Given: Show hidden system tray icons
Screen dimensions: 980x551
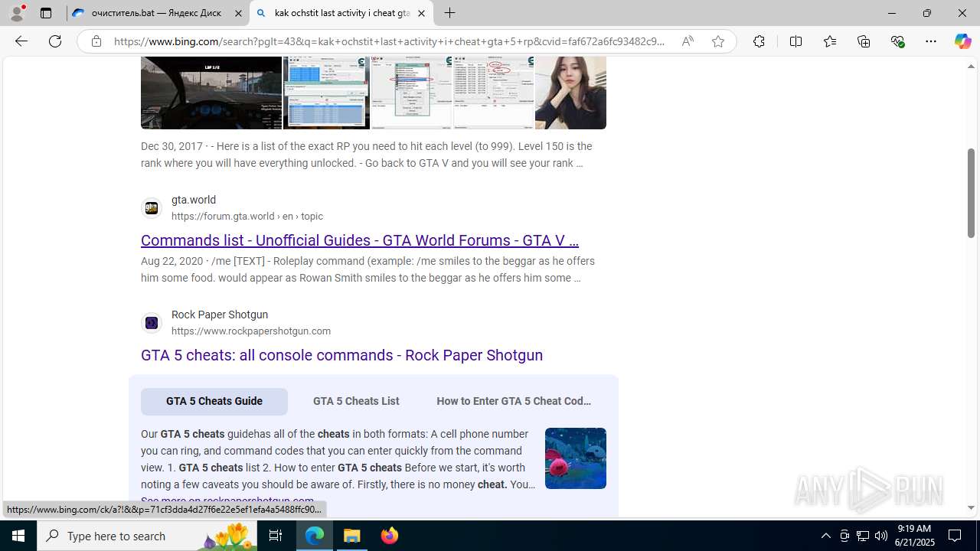Looking at the screenshot, I should 825,536.
